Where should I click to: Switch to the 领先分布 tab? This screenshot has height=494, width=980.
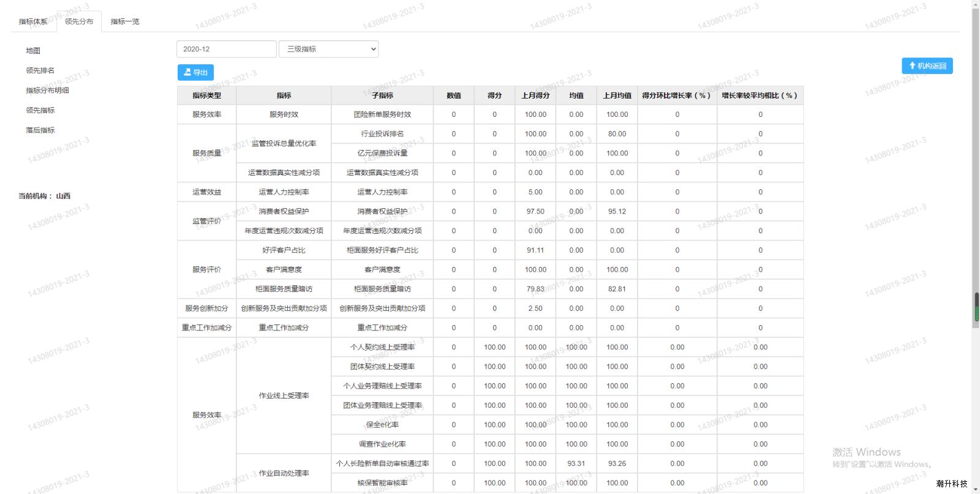click(79, 21)
